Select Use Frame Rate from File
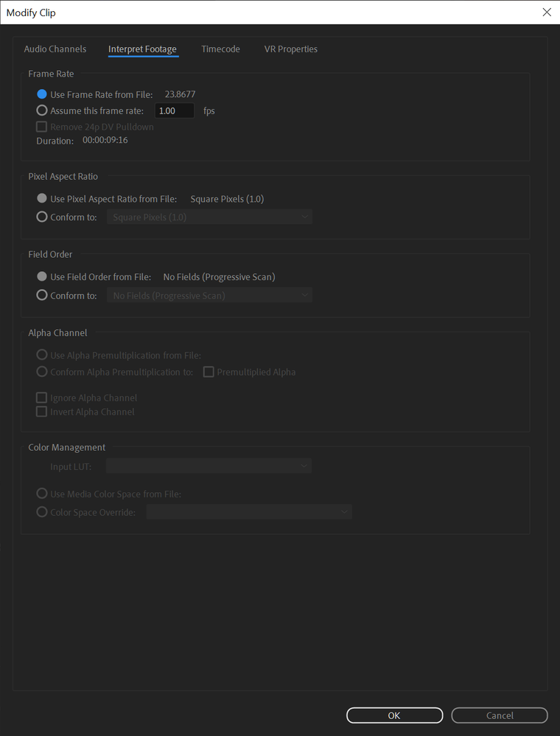 click(42, 94)
